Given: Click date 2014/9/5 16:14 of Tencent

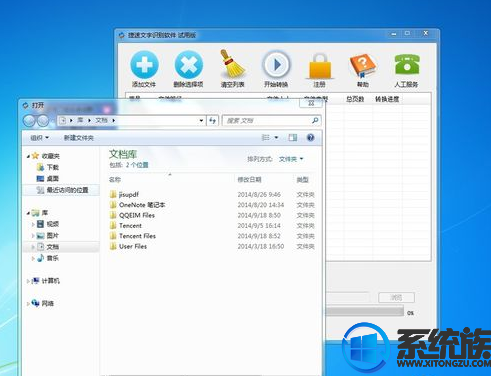Looking at the screenshot, I should click(x=259, y=225).
